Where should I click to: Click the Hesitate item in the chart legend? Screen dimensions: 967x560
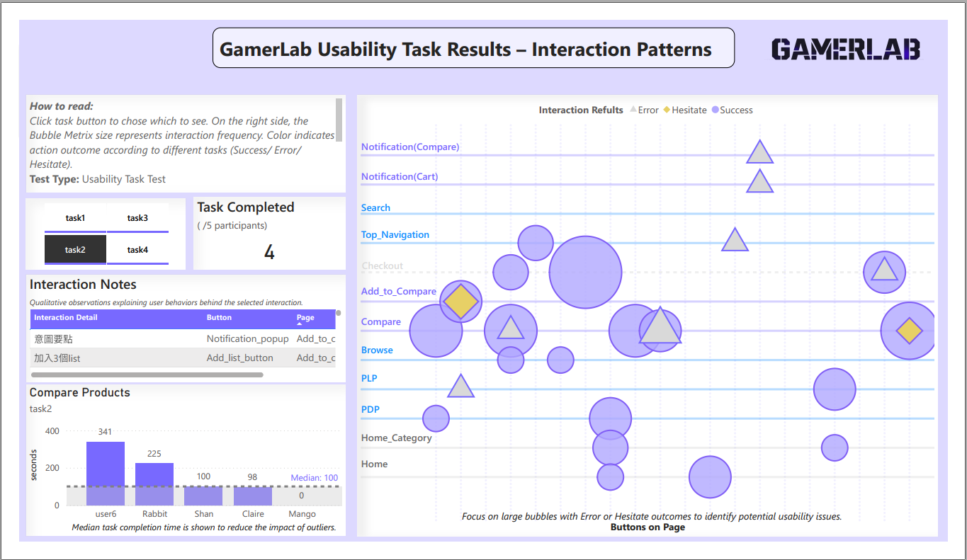689,110
